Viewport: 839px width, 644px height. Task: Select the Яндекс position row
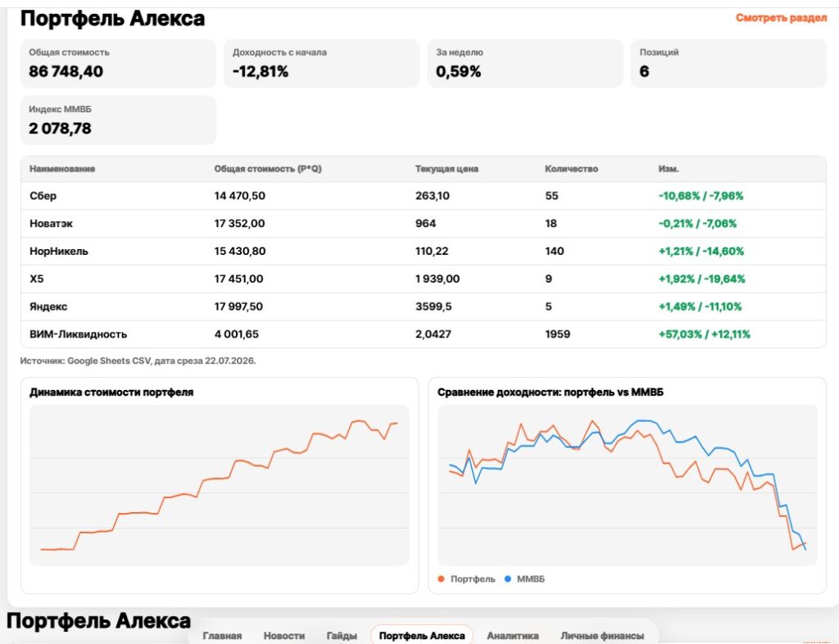pos(424,306)
